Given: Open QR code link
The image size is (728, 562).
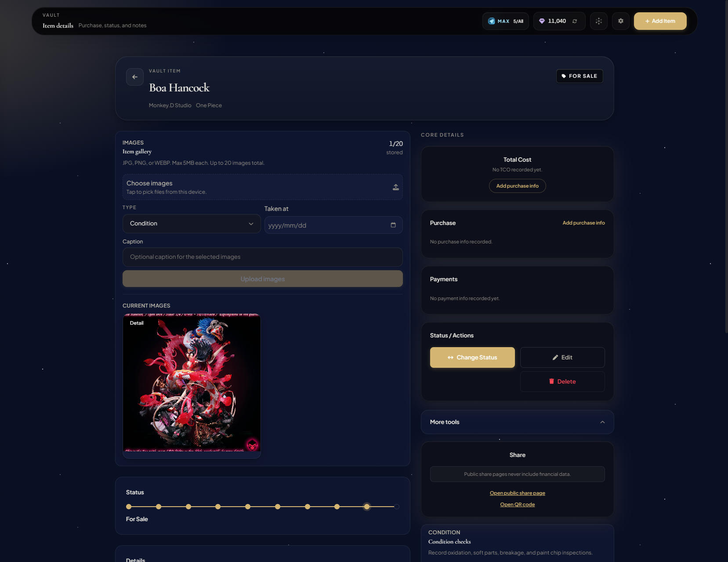Looking at the screenshot, I should tap(517, 504).
